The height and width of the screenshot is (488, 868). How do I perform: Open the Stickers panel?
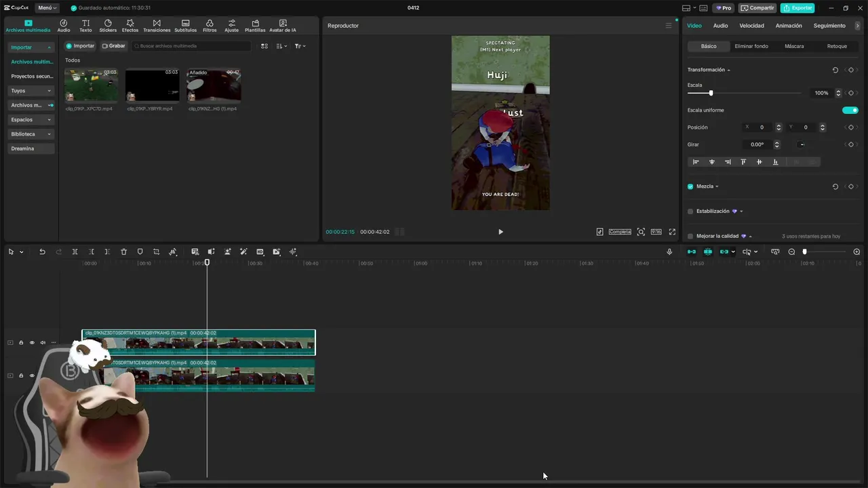(x=108, y=26)
